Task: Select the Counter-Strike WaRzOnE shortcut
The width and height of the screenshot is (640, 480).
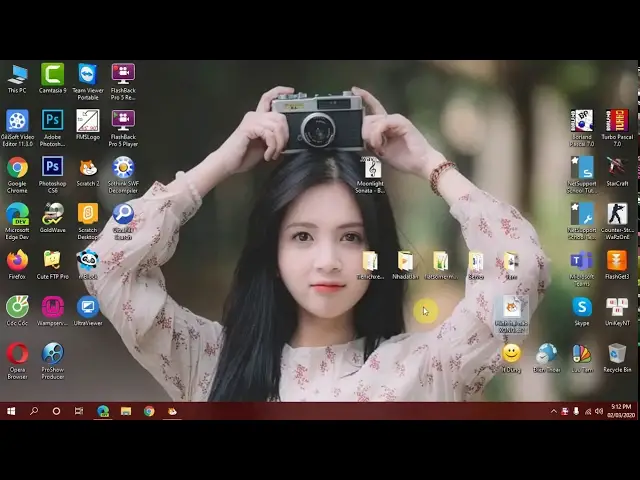Action: [617, 222]
